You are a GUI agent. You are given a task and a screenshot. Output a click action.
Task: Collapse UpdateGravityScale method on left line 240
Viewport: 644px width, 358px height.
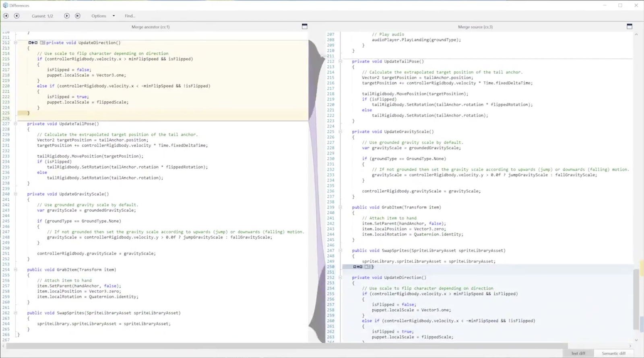16,194
